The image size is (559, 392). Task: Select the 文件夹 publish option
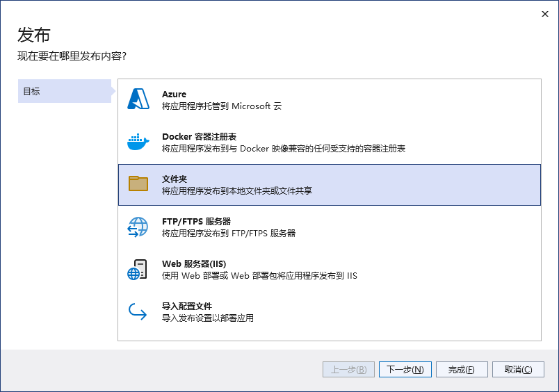(x=330, y=185)
